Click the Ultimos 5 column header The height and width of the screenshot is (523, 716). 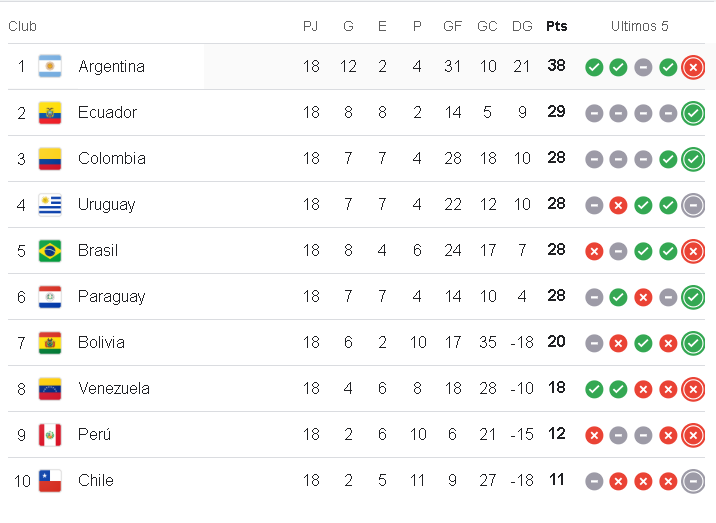tap(640, 26)
